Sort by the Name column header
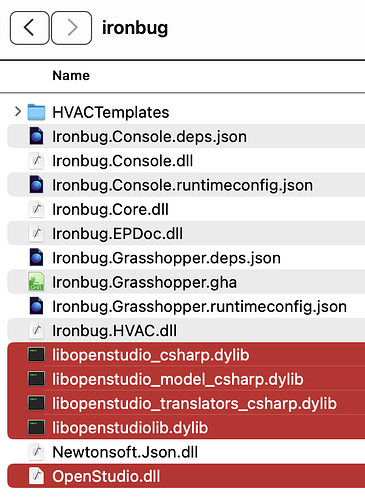Viewport: 365px width, 499px height. [x=71, y=75]
